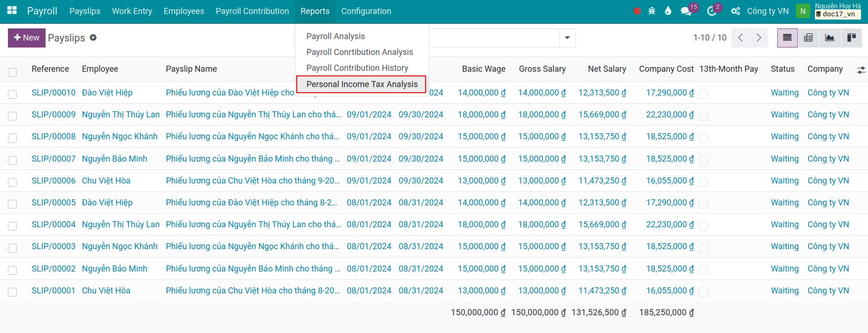Select Payroll Conrtibution Analysis report
The width and height of the screenshot is (868, 333).
360,52
